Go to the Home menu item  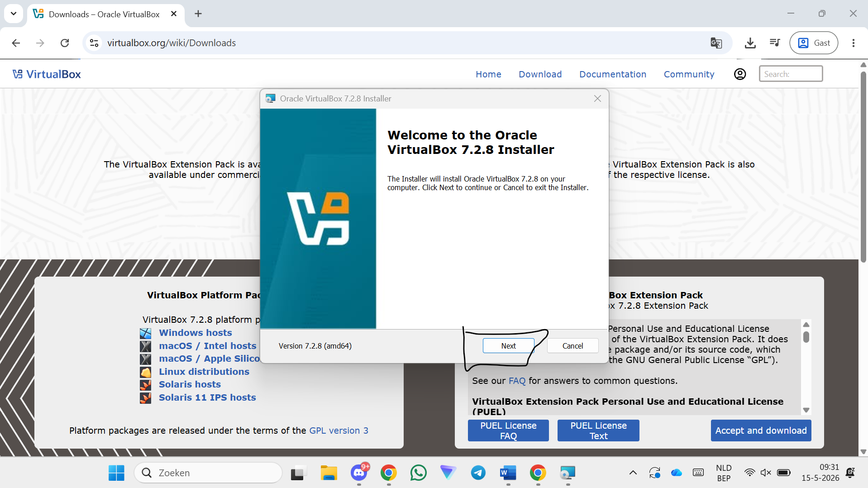[x=488, y=74]
